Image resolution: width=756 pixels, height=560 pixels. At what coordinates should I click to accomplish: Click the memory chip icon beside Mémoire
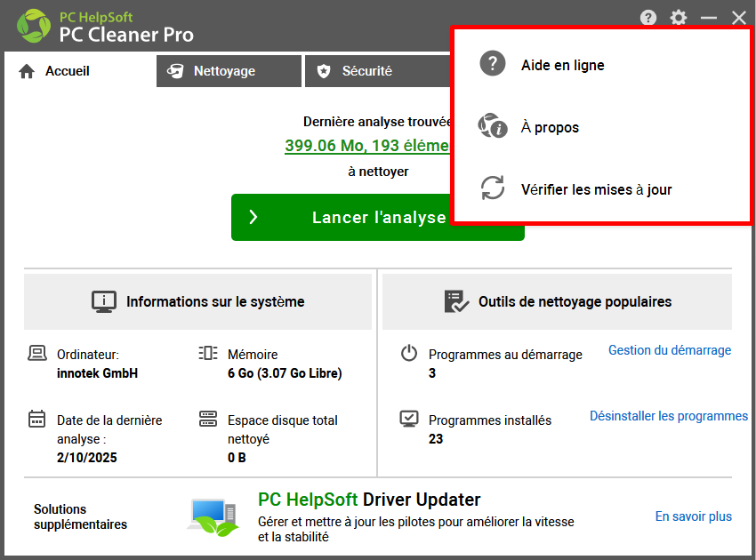point(208,353)
